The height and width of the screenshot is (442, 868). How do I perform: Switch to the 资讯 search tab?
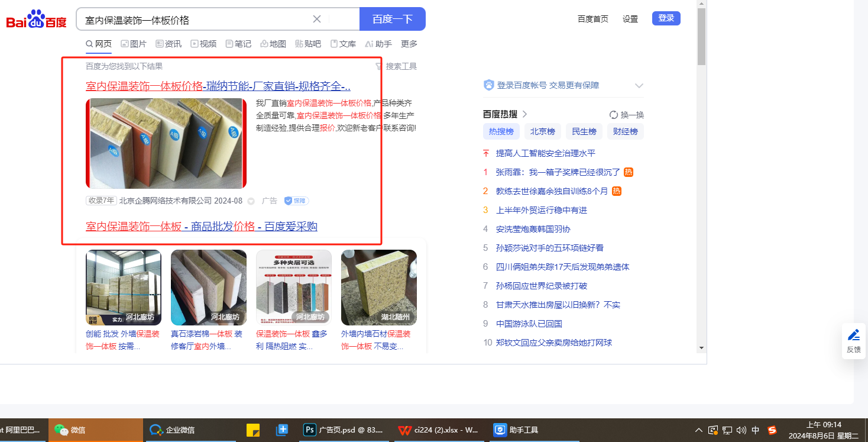pos(169,44)
